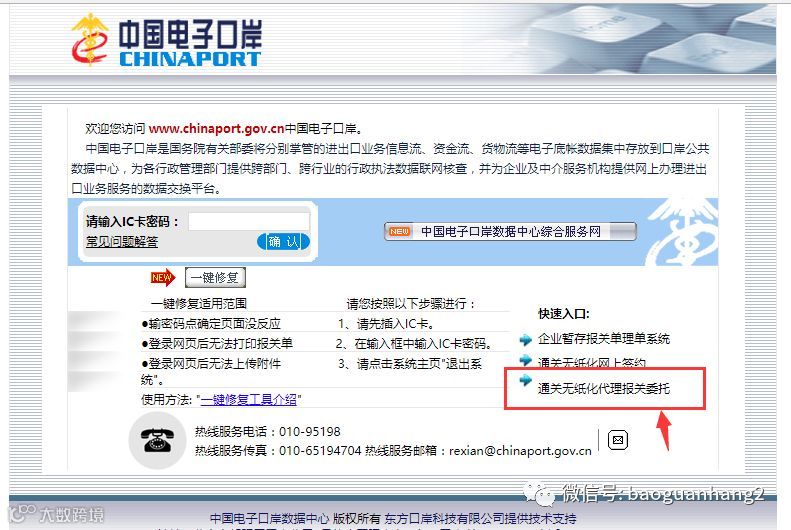Click footer text 中国电子口岸数据中心 版权所有
This screenshot has width=791, height=530.
click(x=295, y=518)
